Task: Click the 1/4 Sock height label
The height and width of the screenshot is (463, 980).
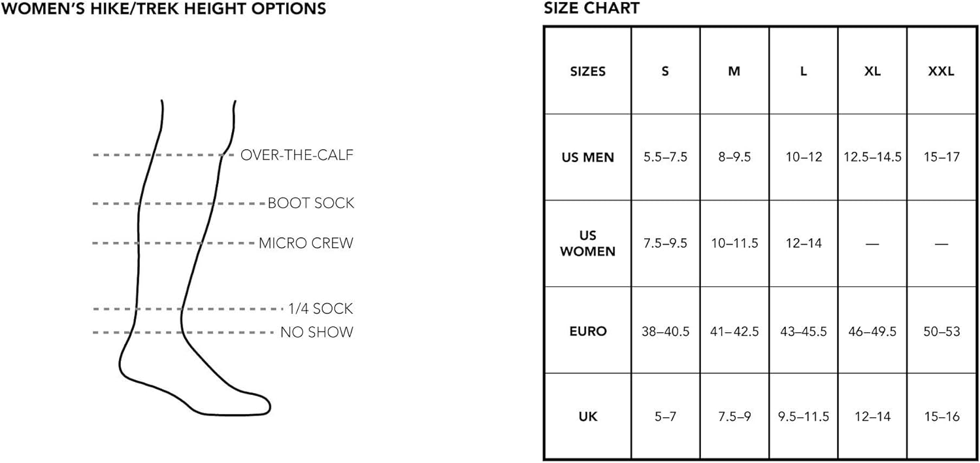Action: [x=320, y=309]
